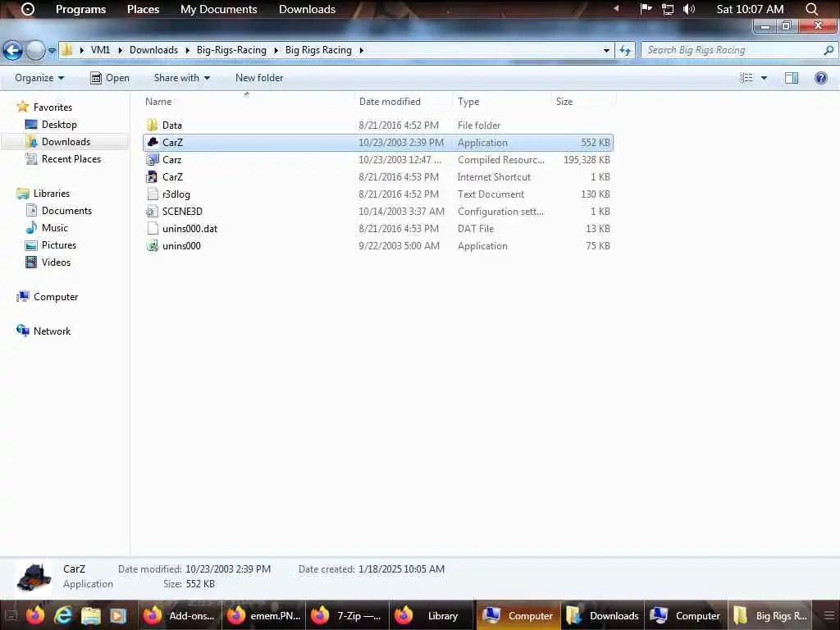Open the Places menu in the top panel
The image size is (840, 630).
pos(143,9)
